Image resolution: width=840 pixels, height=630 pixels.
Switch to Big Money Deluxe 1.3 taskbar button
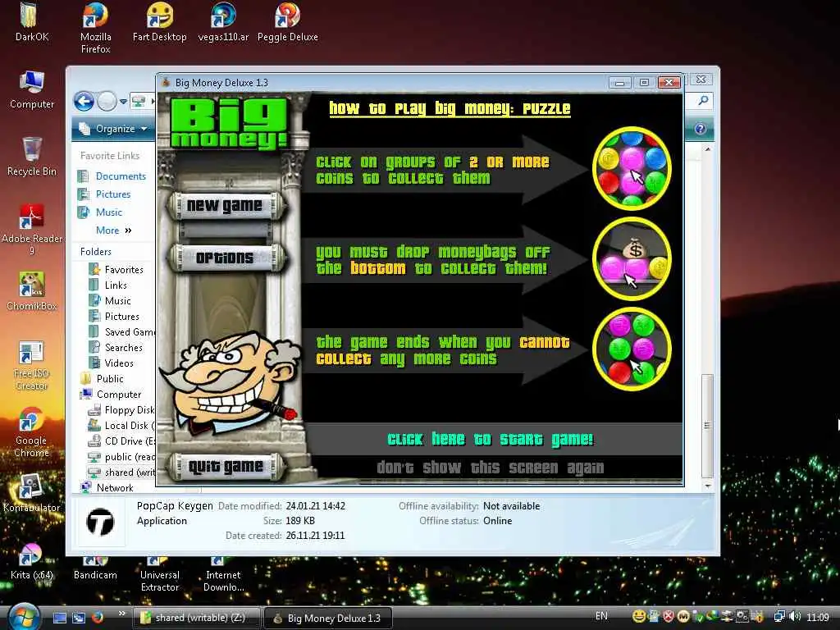pyautogui.click(x=328, y=619)
